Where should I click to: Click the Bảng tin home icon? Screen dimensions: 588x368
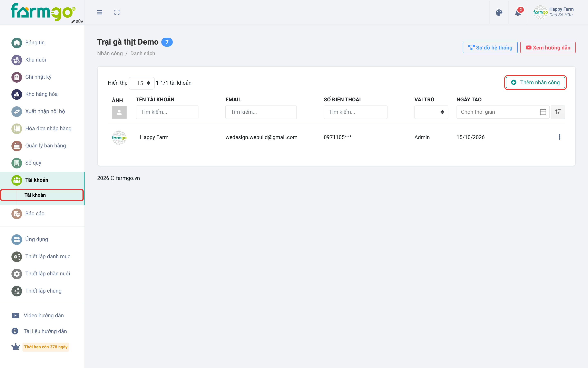tap(17, 43)
